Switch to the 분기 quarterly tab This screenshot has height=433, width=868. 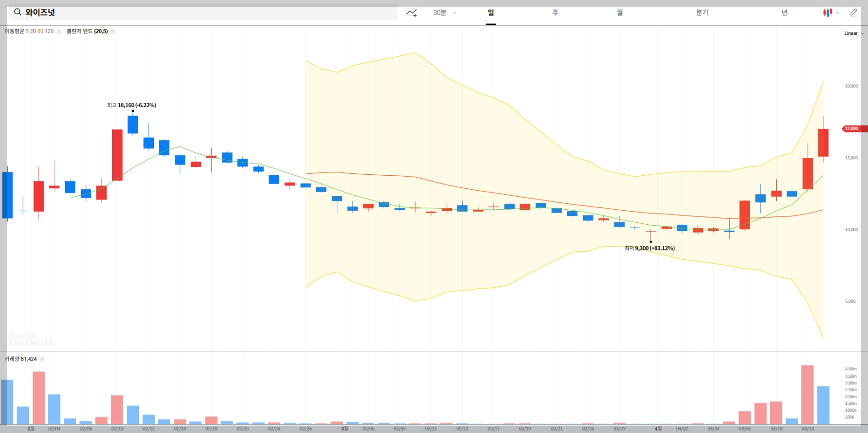pos(702,13)
